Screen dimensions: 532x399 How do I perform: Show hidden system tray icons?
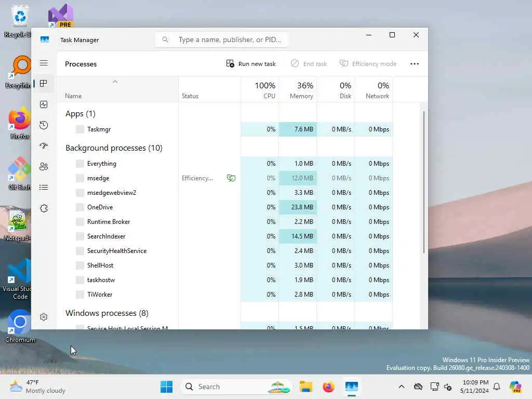[402, 387]
